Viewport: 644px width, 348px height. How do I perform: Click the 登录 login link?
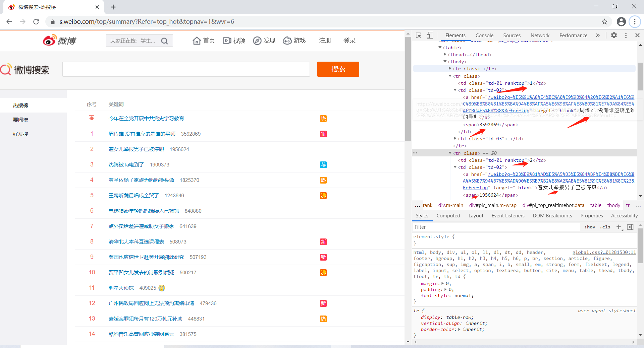tap(349, 41)
